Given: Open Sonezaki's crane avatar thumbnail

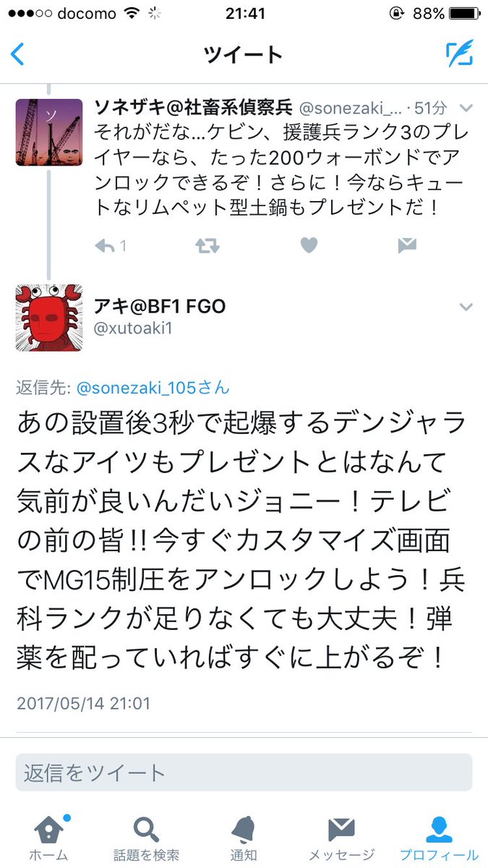Looking at the screenshot, I should tap(49, 132).
